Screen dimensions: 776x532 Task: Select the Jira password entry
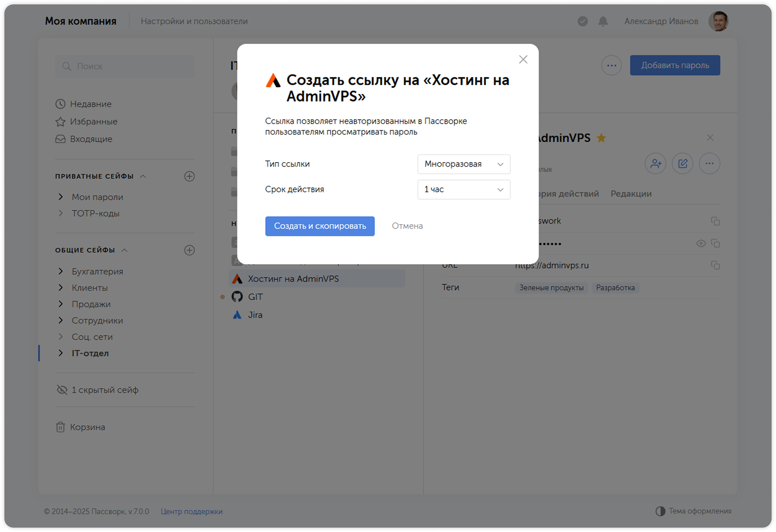(x=255, y=315)
